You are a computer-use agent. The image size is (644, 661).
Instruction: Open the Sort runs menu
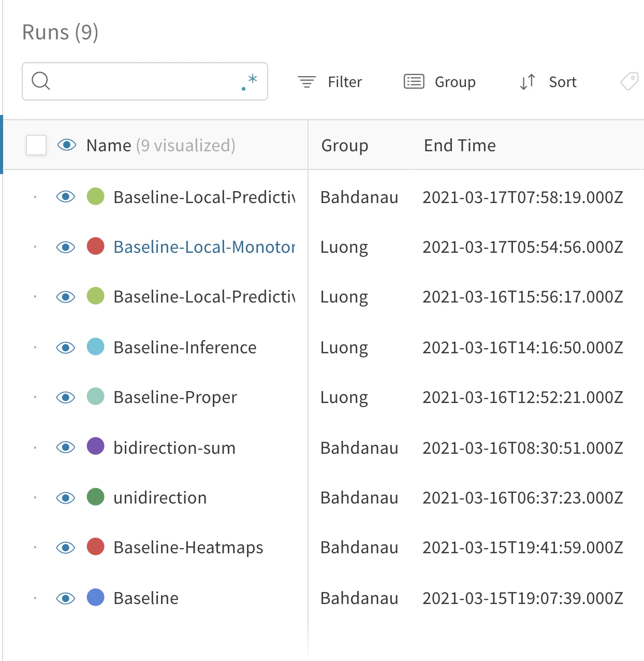tap(548, 82)
